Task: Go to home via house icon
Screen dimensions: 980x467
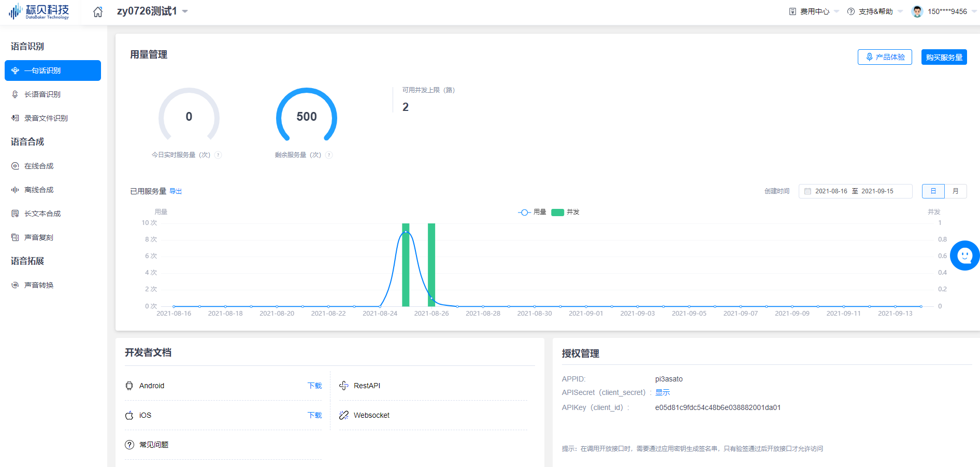Action: pos(98,11)
